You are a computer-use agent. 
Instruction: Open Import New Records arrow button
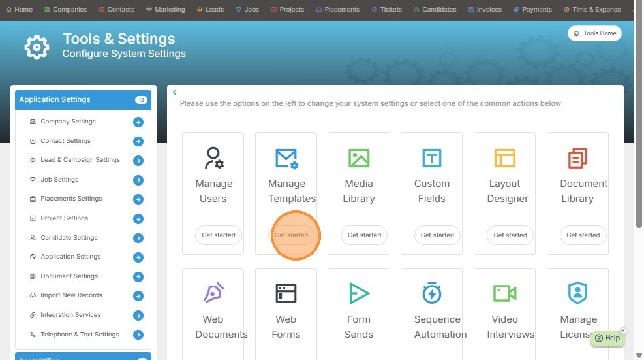tap(138, 296)
